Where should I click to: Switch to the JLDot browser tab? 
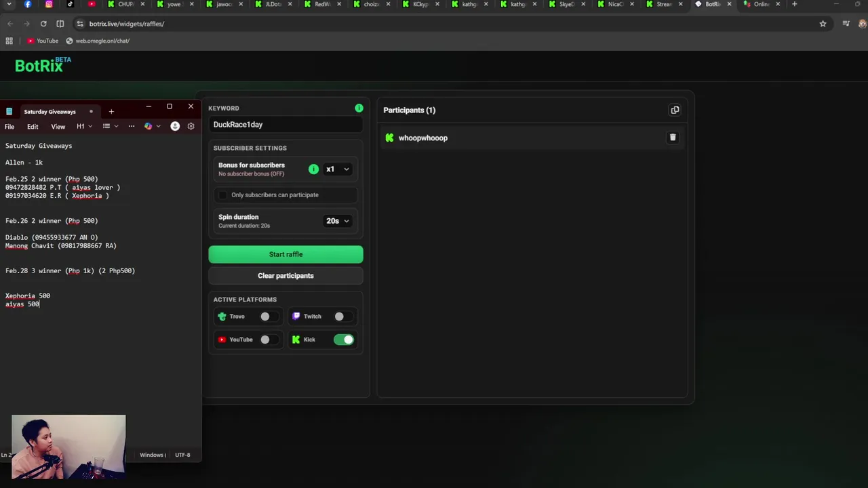click(x=273, y=4)
